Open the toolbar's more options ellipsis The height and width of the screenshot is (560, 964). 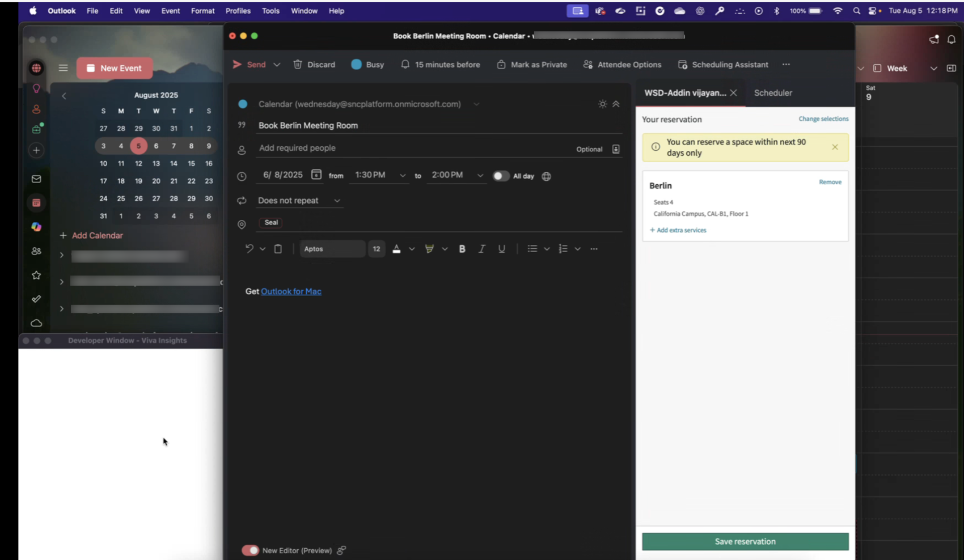coord(786,65)
